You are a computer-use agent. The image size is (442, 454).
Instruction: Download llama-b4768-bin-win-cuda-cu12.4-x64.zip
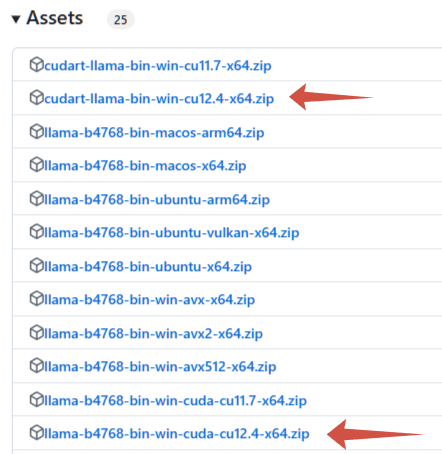click(177, 434)
